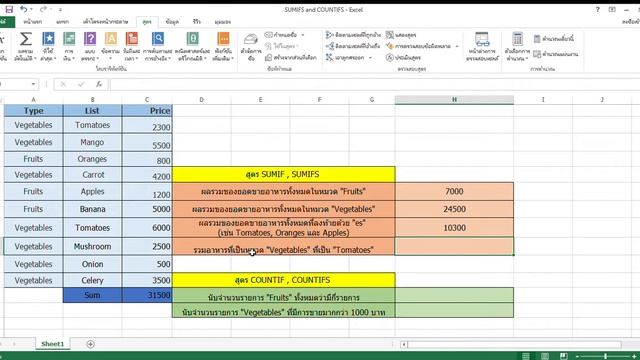Click Error Checking
The width and height of the screenshot is (640, 360).
419,46
